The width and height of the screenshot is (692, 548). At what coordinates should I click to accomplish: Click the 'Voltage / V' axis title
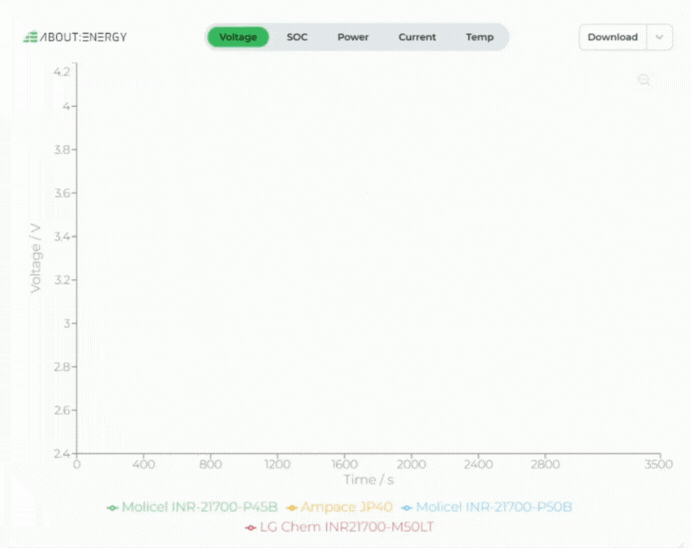[35, 258]
